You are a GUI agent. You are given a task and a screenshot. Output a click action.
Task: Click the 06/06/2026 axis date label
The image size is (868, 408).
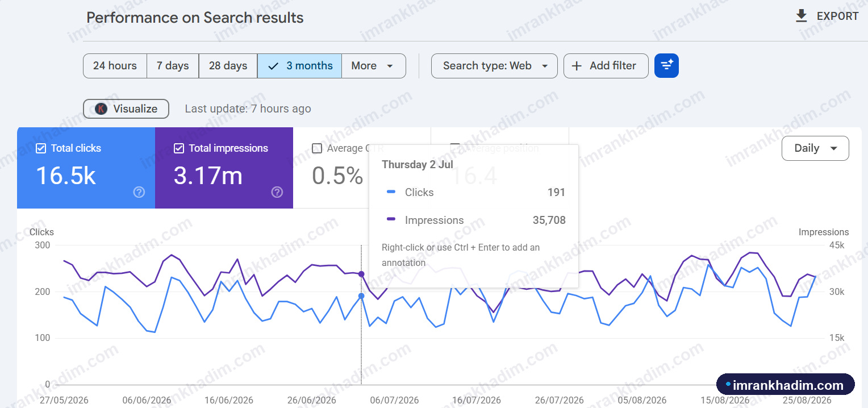tap(147, 401)
